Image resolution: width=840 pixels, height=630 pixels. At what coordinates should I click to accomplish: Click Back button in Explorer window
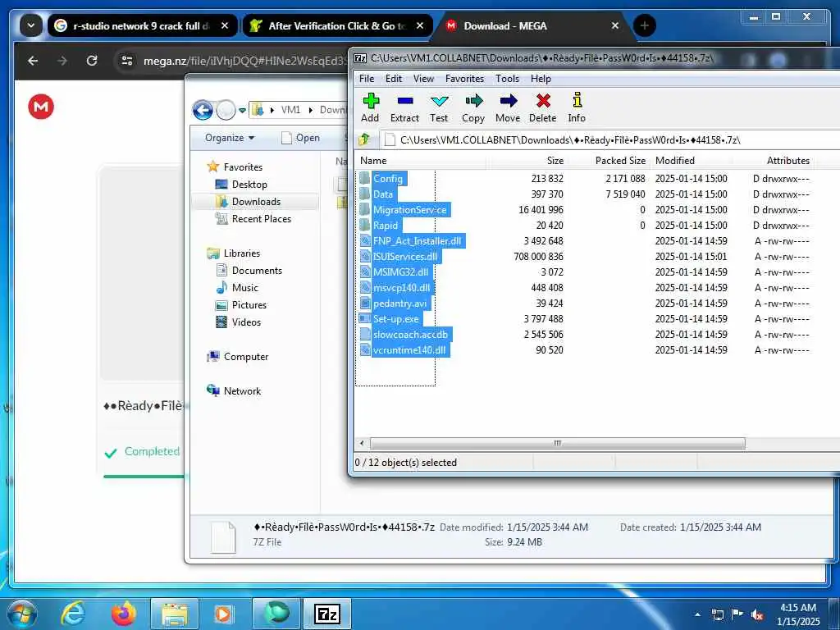(x=203, y=111)
